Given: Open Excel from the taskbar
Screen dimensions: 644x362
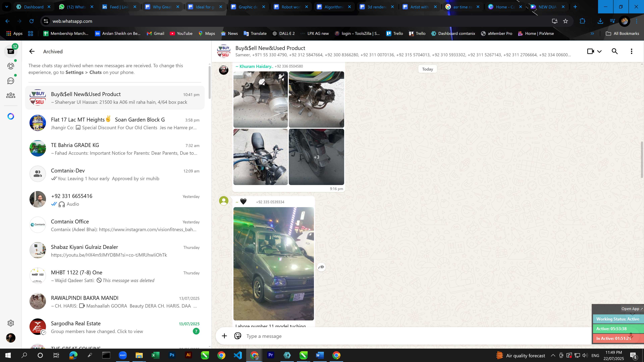Looking at the screenshot, I should pos(155,355).
